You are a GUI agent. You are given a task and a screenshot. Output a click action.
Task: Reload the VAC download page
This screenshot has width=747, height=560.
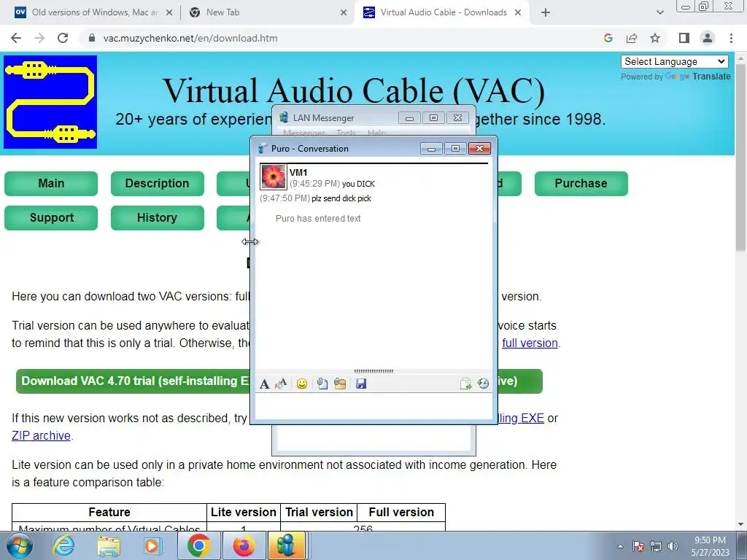pyautogui.click(x=63, y=38)
